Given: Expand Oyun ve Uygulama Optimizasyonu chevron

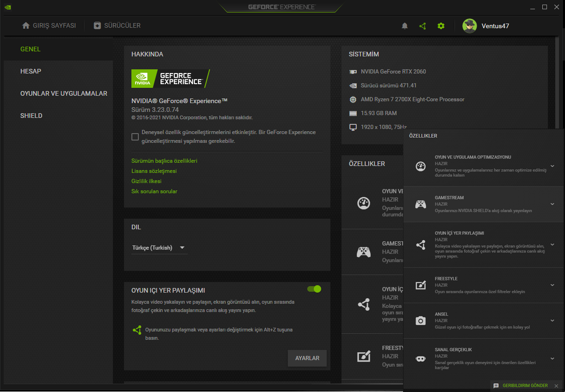Looking at the screenshot, I should 552,166.
